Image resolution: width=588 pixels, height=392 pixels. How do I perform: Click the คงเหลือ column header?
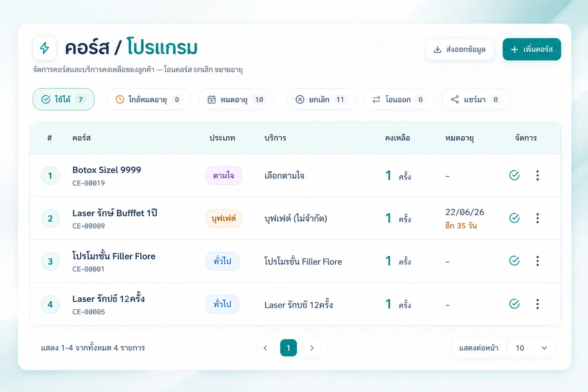click(397, 138)
